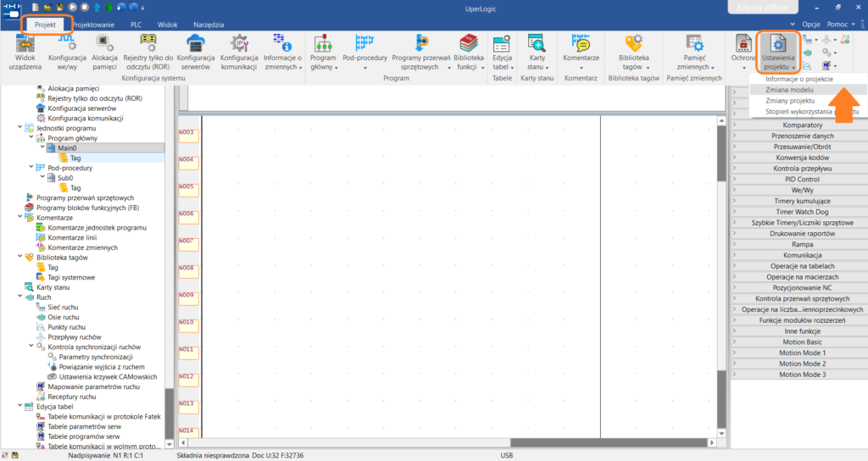Select Informacje o projekcie menu entry
Image resolution: width=868 pixels, height=461 pixels.
(799, 79)
